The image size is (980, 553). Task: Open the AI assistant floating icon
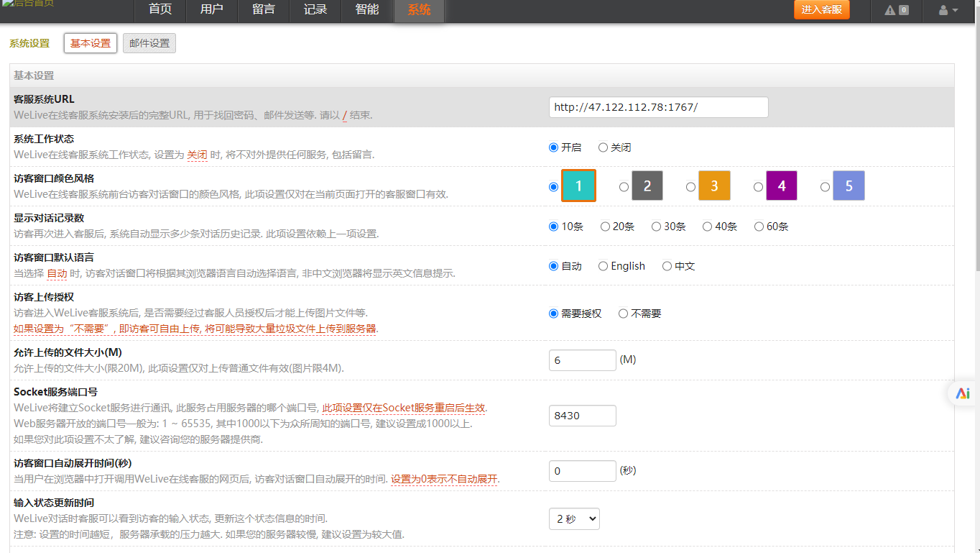(963, 393)
